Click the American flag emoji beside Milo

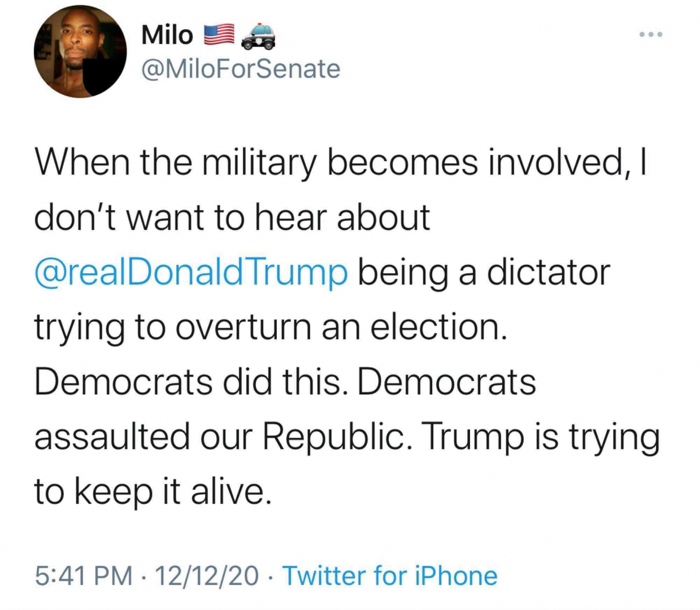point(219,35)
